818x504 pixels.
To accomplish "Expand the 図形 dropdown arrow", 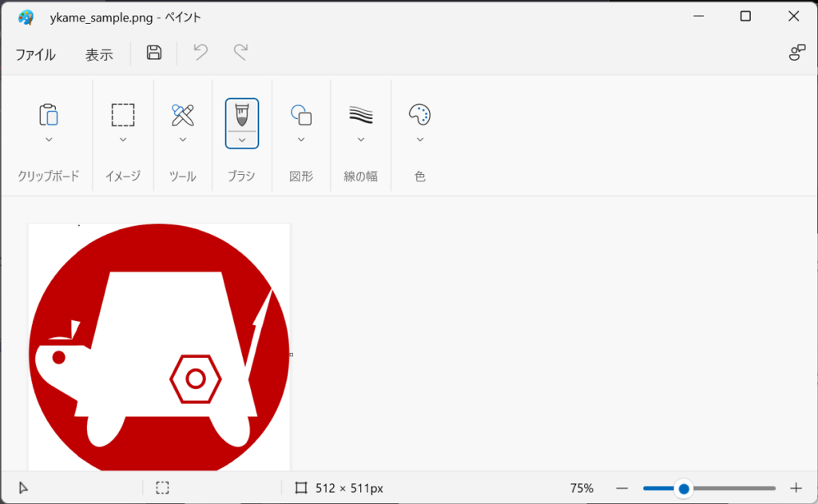I will click(301, 140).
